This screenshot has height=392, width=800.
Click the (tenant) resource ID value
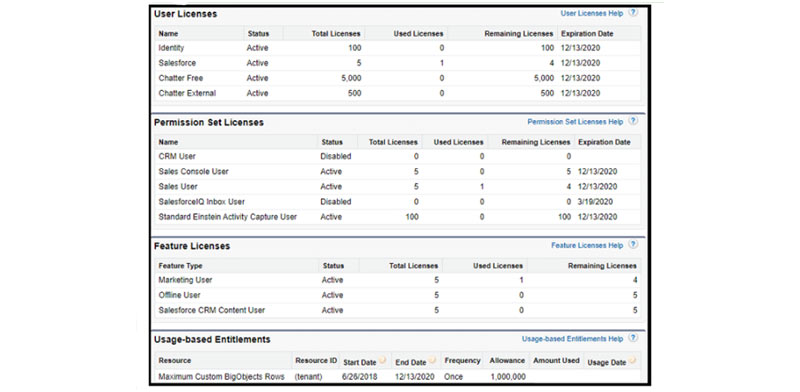click(x=309, y=377)
